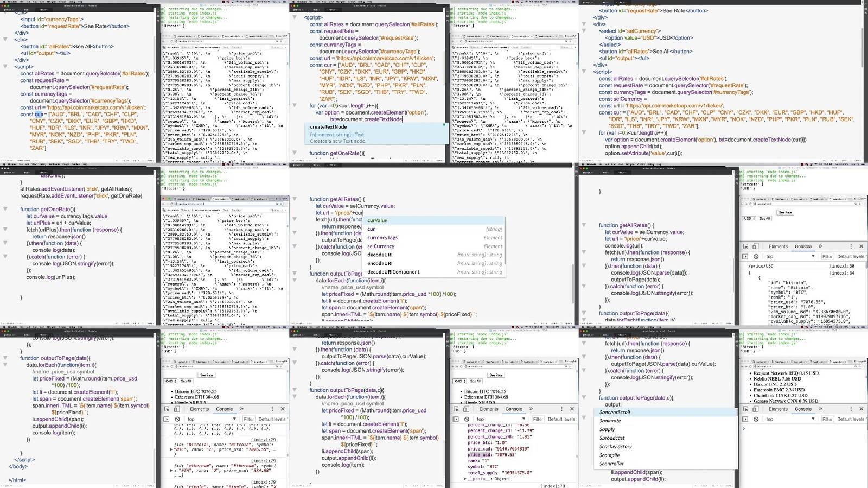Close DevTools panel below Request Network REQ list
This screenshot has width=868, height=488.
pyautogui.click(x=861, y=409)
